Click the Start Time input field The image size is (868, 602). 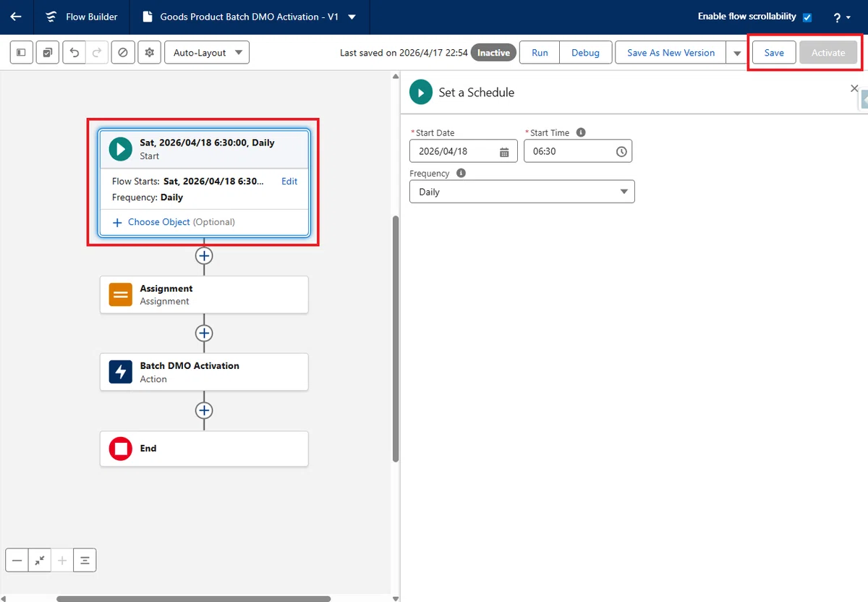coord(578,151)
